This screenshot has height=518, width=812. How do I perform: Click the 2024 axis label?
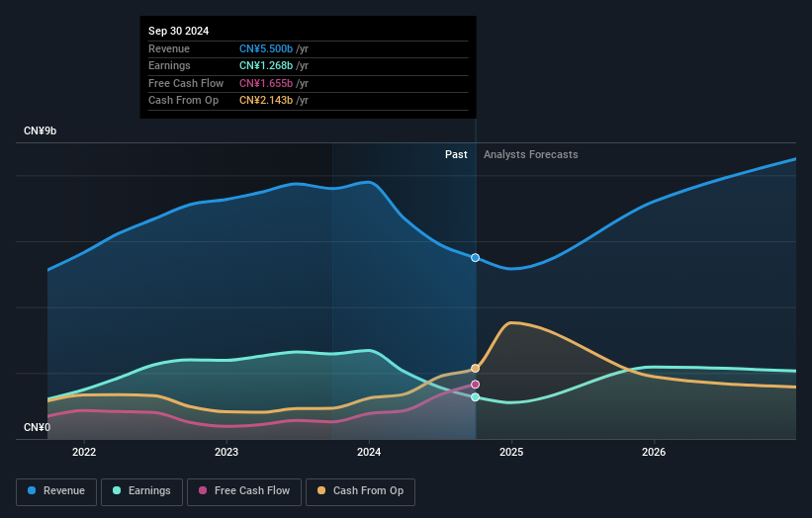[x=369, y=452]
